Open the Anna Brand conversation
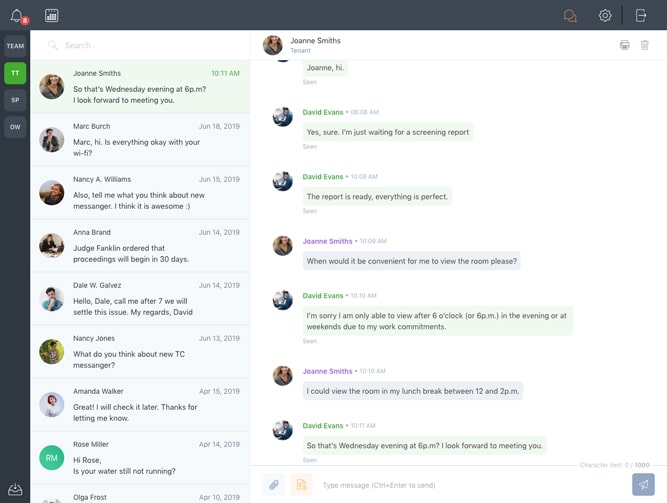667x503 pixels. tap(140, 246)
